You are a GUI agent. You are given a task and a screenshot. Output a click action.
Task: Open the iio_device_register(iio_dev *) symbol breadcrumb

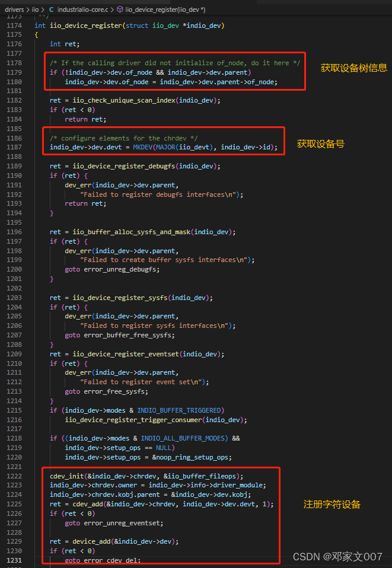pos(165,9)
